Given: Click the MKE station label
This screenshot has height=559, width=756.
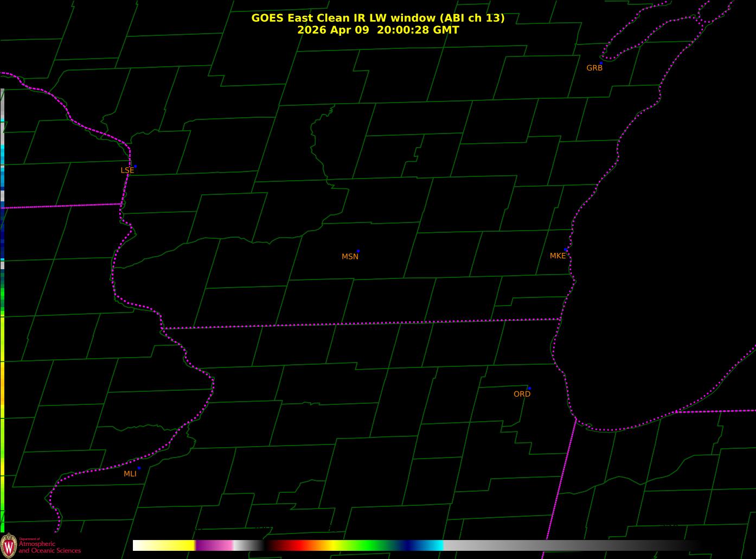Looking at the screenshot, I should [558, 256].
